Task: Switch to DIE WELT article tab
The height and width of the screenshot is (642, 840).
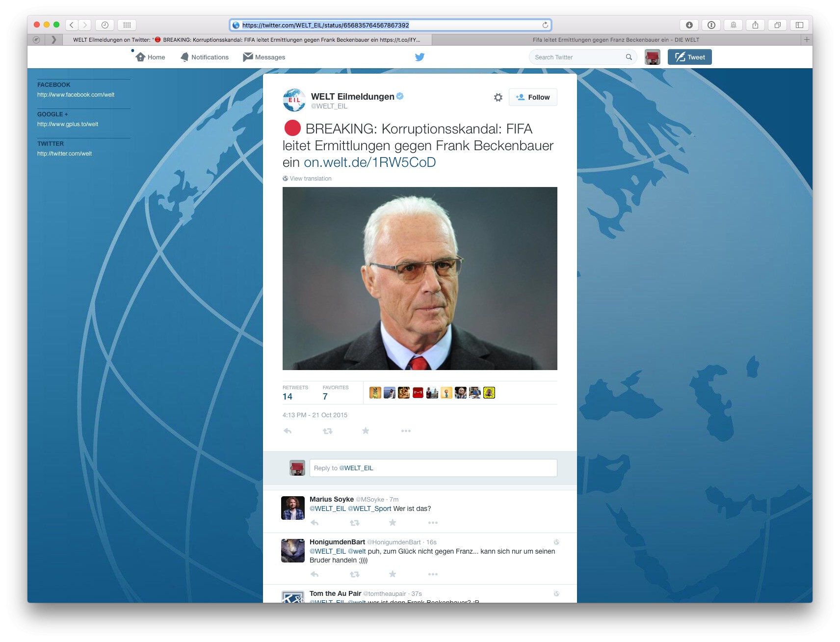Action: pyautogui.click(x=616, y=40)
